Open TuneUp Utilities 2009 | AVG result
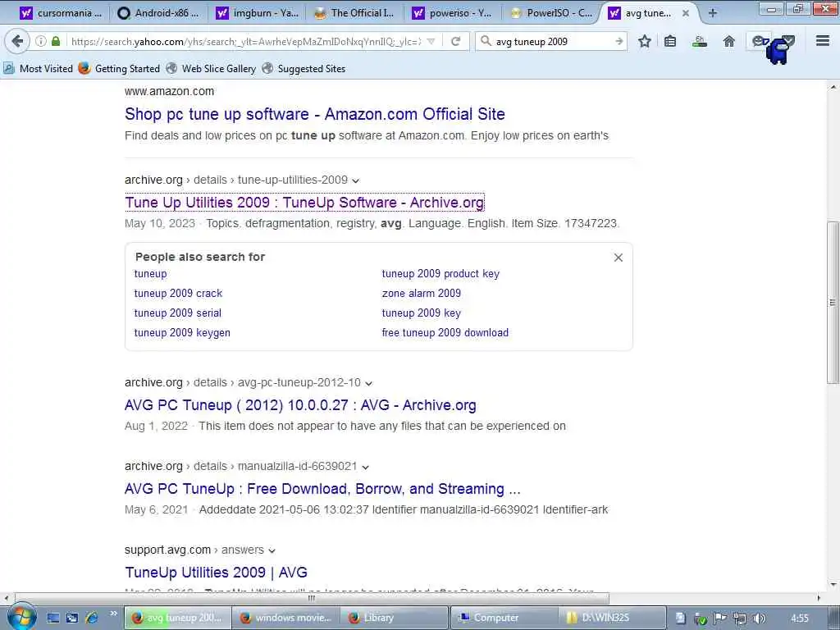The image size is (840, 630). tap(216, 573)
